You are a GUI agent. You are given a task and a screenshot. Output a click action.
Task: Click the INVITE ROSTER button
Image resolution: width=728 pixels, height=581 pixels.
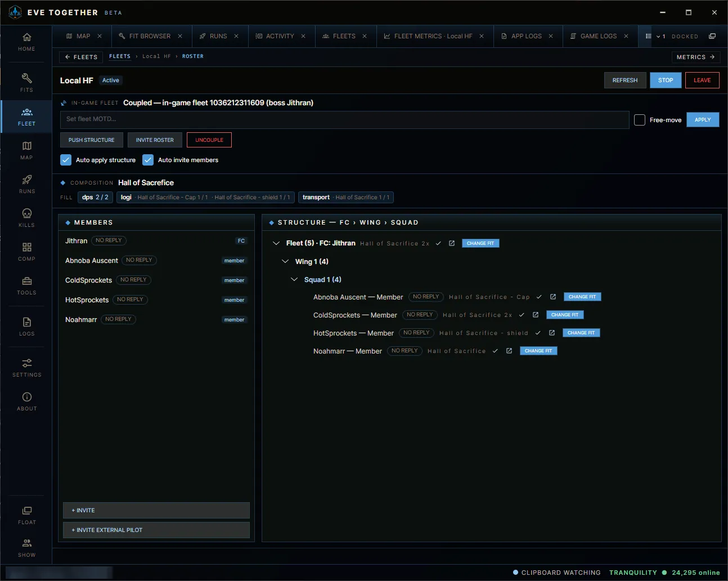[x=155, y=140]
